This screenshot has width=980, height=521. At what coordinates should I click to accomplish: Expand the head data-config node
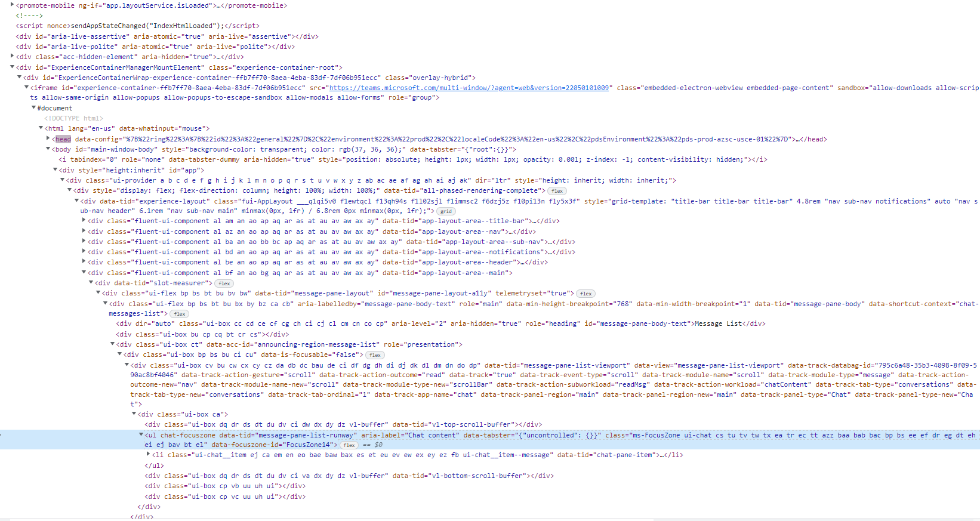[x=48, y=138]
